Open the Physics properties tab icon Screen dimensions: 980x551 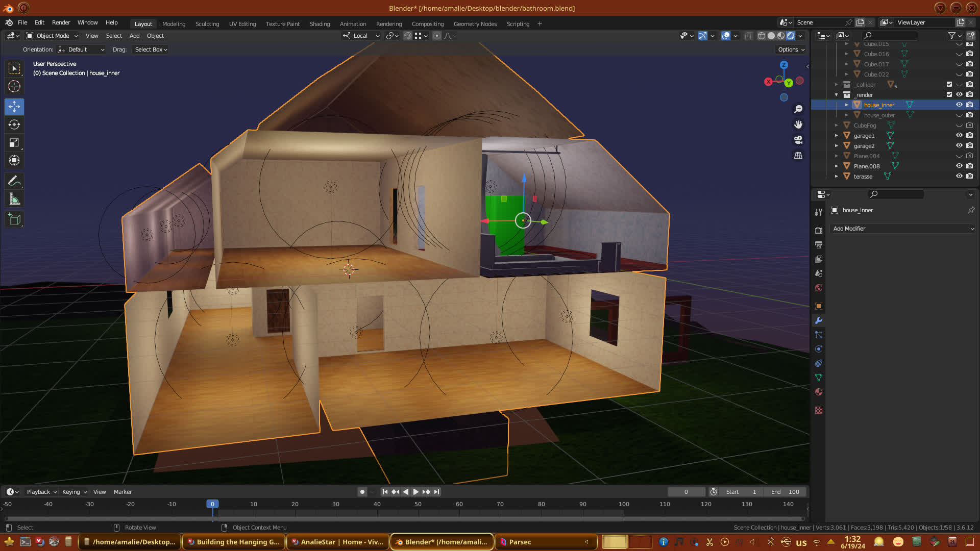pos(819,349)
